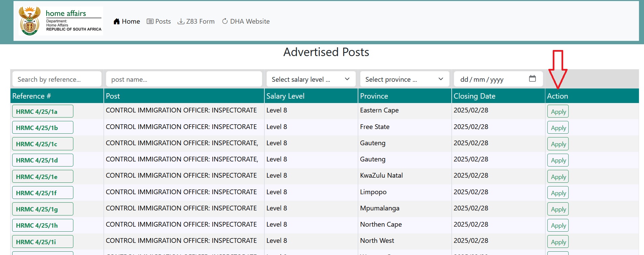Open the Posts menu item

coord(163,21)
